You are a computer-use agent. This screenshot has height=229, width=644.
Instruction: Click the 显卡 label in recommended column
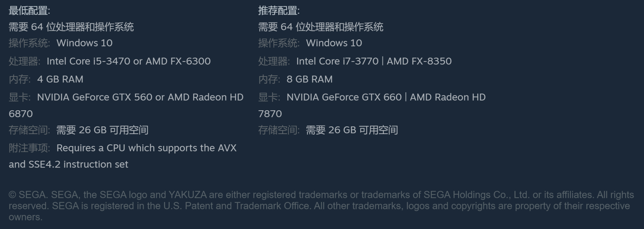(x=269, y=97)
